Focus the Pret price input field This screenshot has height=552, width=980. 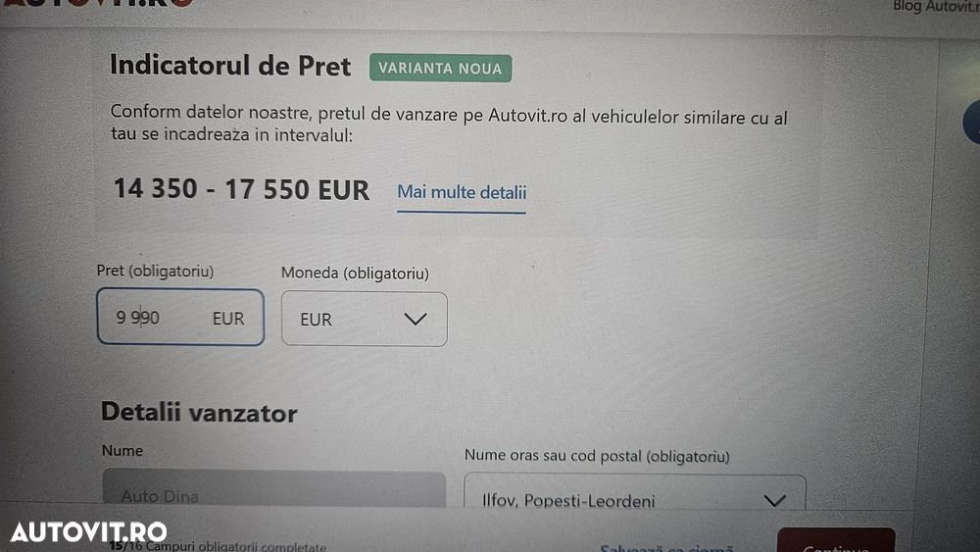pyautogui.click(x=157, y=318)
